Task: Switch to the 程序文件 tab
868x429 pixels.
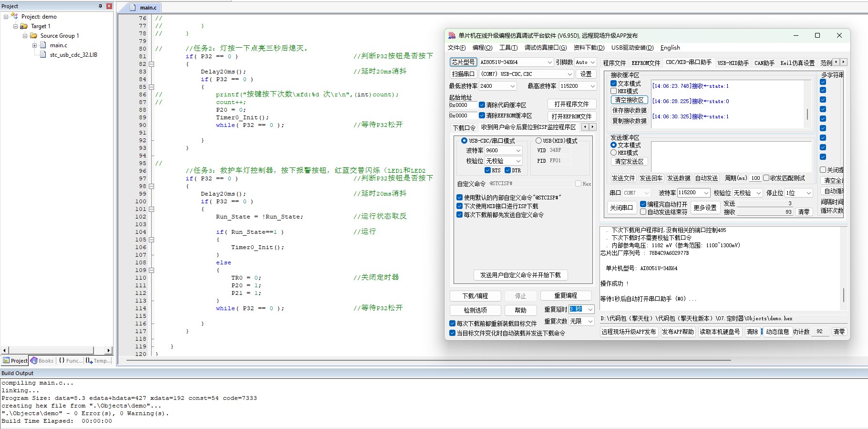Action: click(614, 63)
